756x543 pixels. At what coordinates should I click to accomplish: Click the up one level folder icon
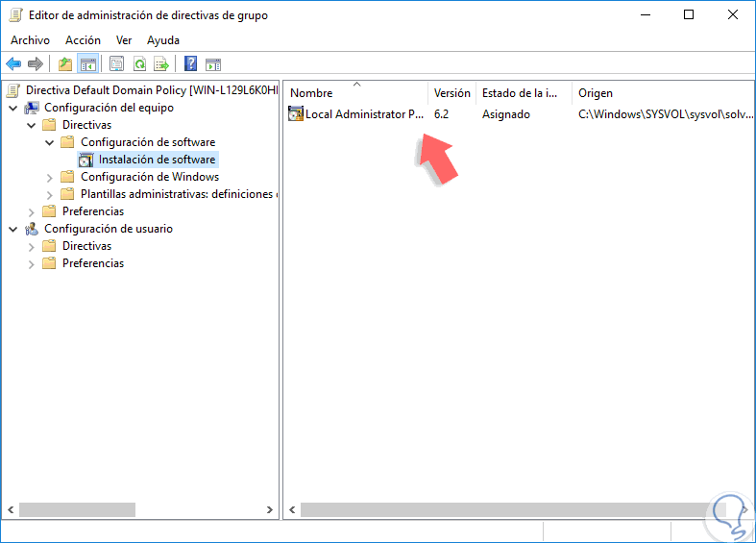(x=65, y=63)
